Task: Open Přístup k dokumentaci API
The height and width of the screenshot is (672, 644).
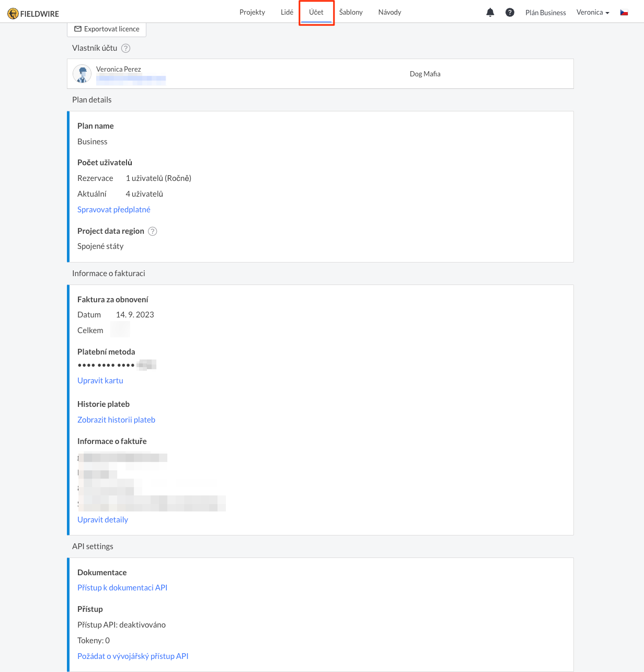Action: [x=122, y=587]
